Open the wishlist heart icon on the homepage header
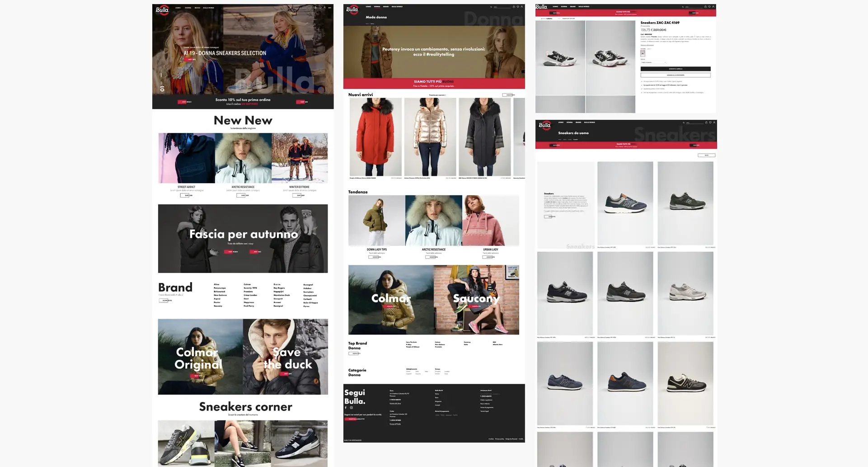Screen dimensions: 868x467 tap(320, 8)
